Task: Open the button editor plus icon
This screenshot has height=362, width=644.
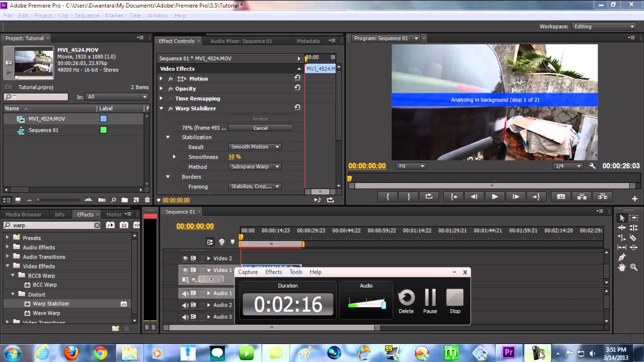Action: [x=634, y=199]
